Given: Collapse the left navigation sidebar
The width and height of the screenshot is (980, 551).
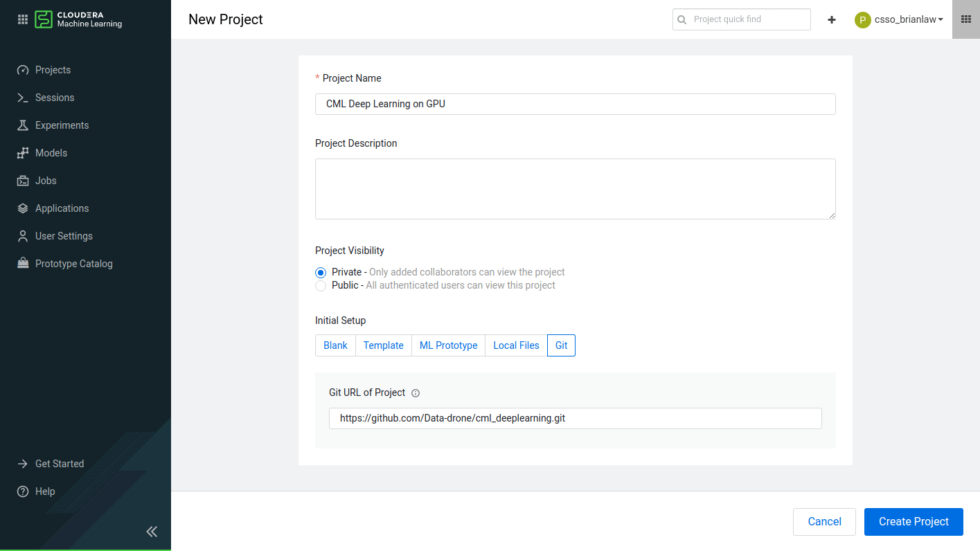Looking at the screenshot, I should [x=152, y=531].
